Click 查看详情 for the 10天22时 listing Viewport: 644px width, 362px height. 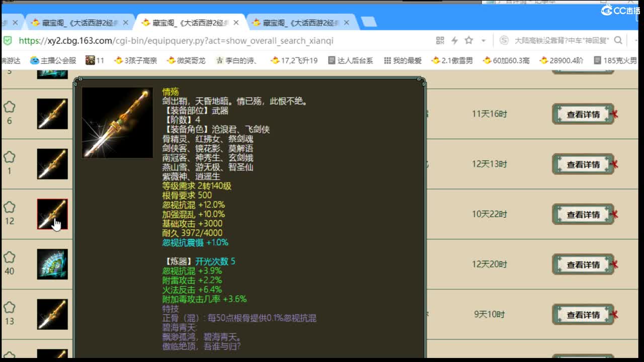(583, 214)
